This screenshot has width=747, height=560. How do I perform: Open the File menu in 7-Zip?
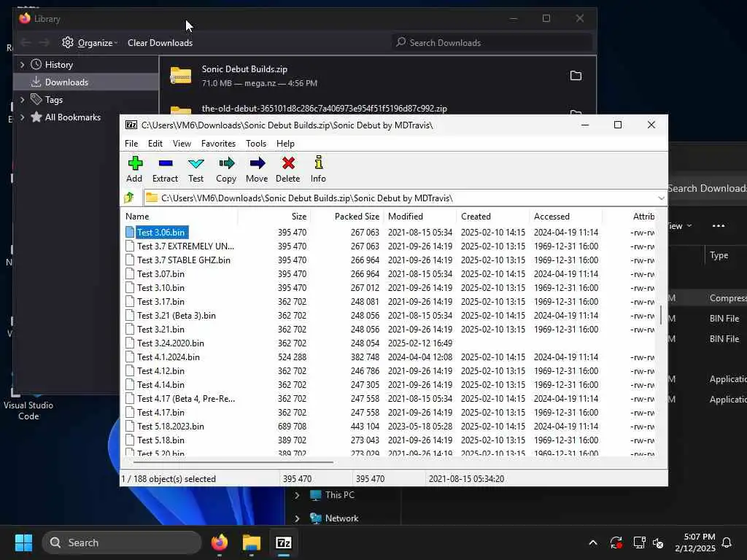pyautogui.click(x=131, y=144)
